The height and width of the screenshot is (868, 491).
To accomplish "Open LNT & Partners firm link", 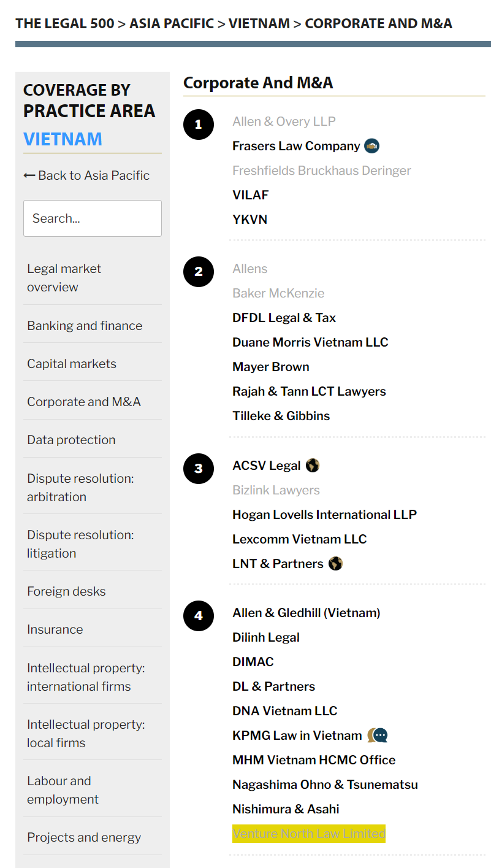I will point(278,564).
